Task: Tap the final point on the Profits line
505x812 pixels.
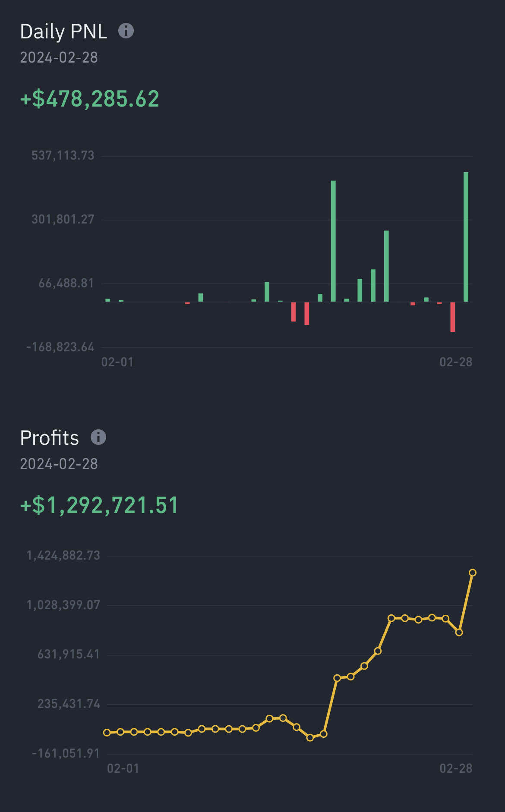Action: pos(472,573)
